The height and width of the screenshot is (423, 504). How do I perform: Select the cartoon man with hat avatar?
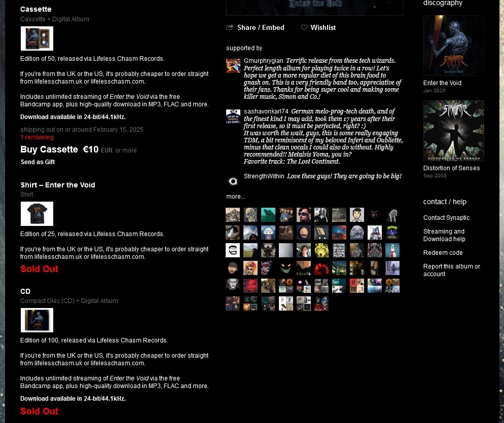357,215
